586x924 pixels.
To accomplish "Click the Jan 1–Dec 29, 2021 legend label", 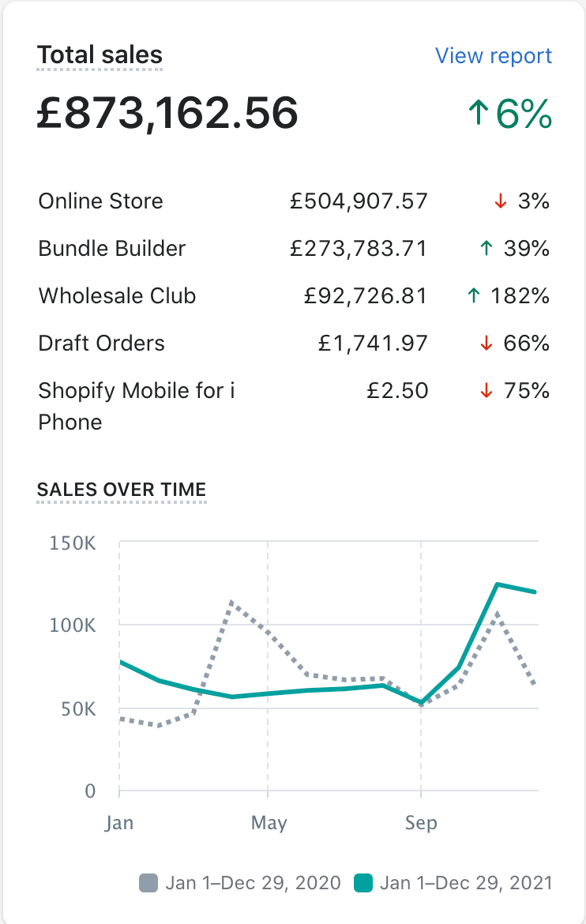I will (465, 883).
